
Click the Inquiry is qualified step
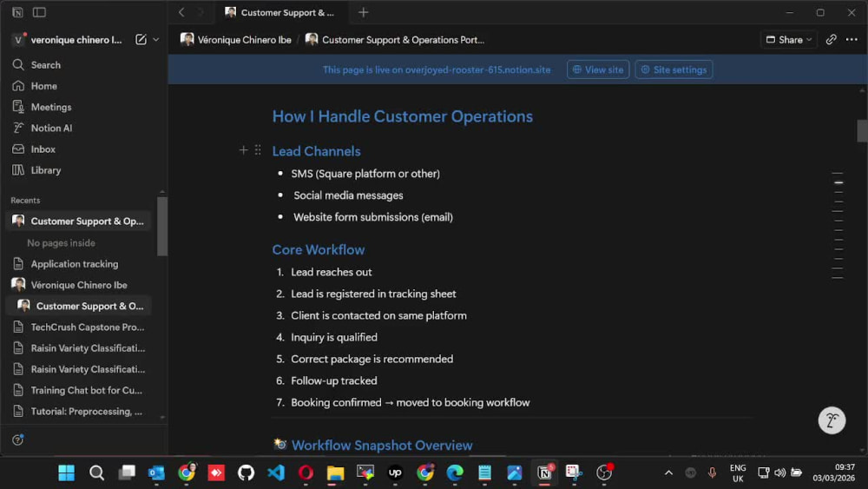(x=334, y=337)
